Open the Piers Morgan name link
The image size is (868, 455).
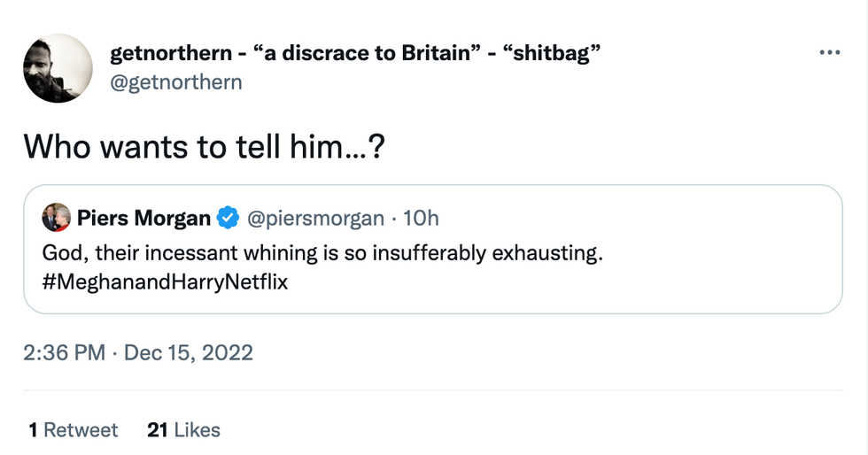143,218
